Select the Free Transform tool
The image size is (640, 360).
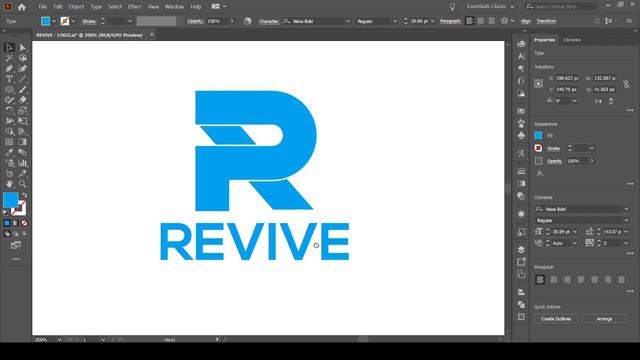22,121
